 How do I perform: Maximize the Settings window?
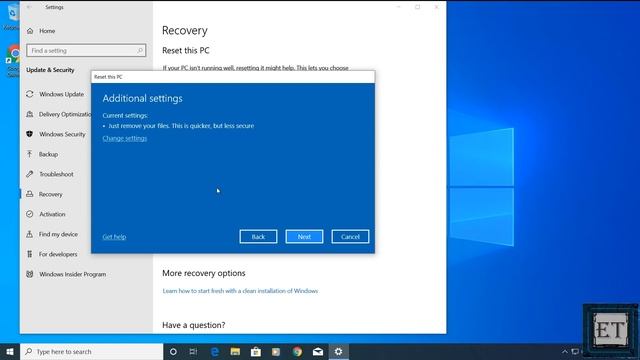click(x=418, y=7)
